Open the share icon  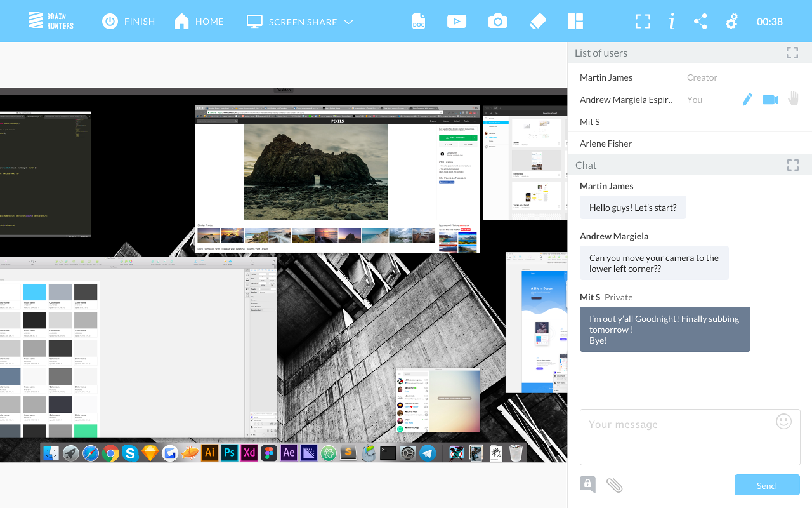(x=700, y=21)
